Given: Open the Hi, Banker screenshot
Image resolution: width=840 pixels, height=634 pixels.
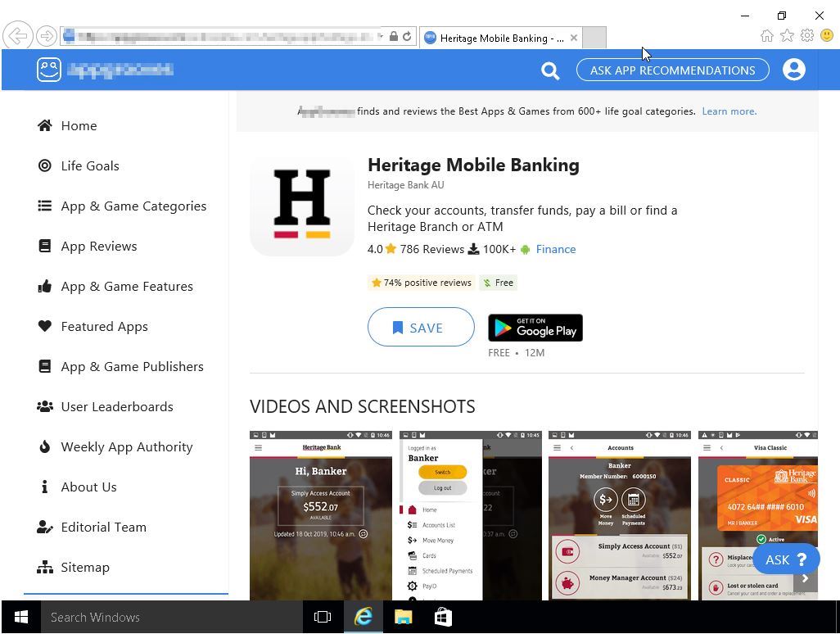Looking at the screenshot, I should coord(321,515).
